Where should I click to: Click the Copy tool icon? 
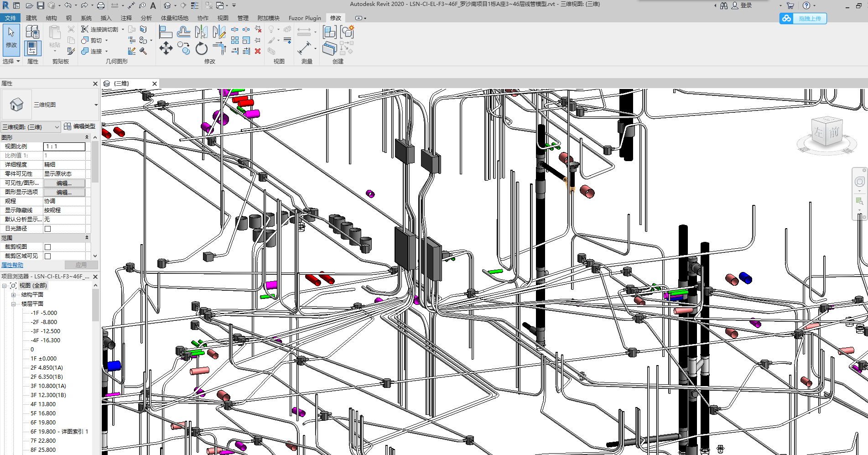pos(183,48)
